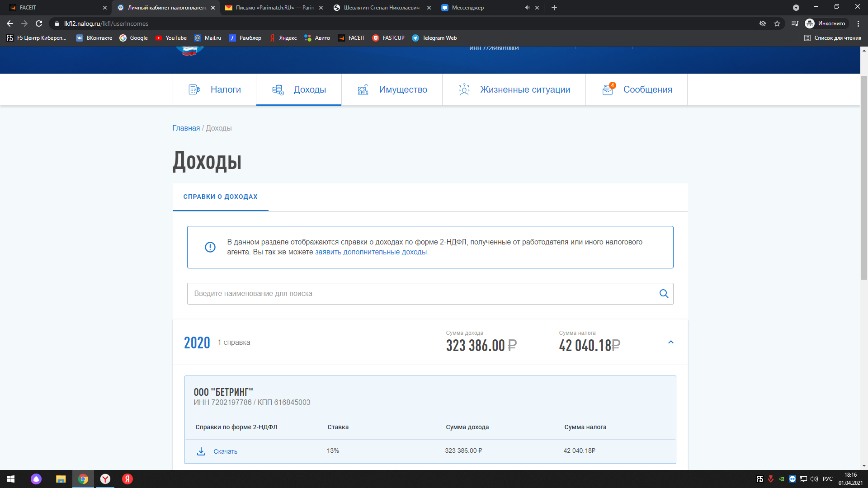This screenshot has width=868, height=488.
Task: Click the заявить дополнительные доходы link
Action: coord(371,252)
